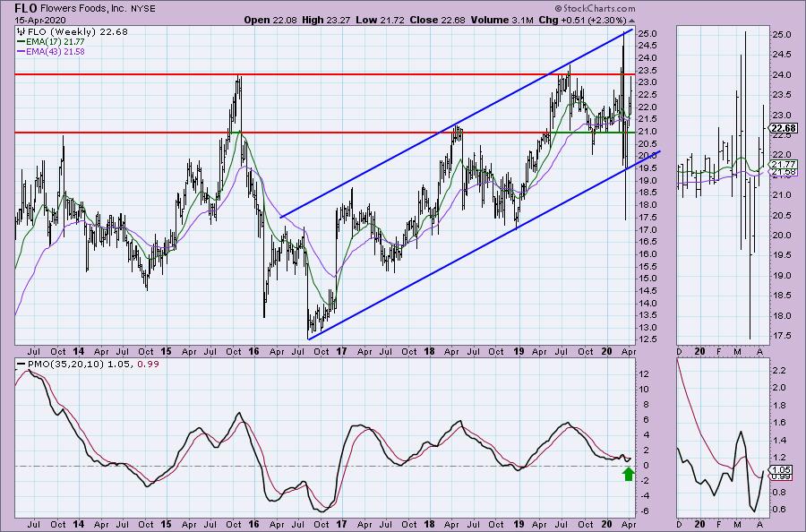Click the EMA(43) 21.58 legend text
The height and width of the screenshot is (532, 806).
point(56,52)
